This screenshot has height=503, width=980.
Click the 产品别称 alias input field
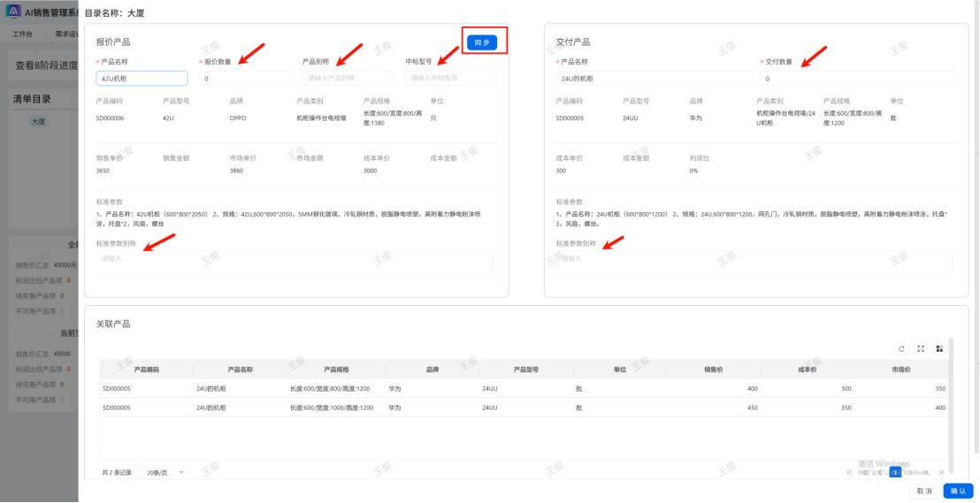coord(347,79)
